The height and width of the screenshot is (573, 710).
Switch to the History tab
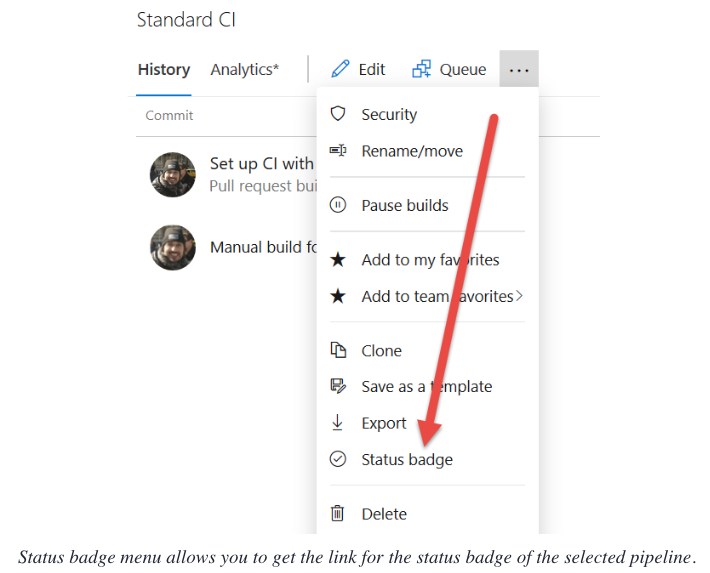(163, 70)
